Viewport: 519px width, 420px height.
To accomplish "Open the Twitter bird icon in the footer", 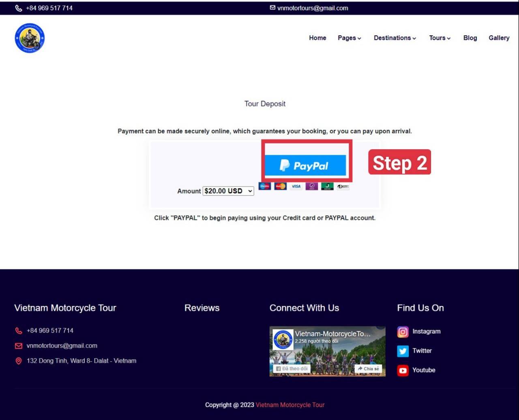I will tap(403, 351).
